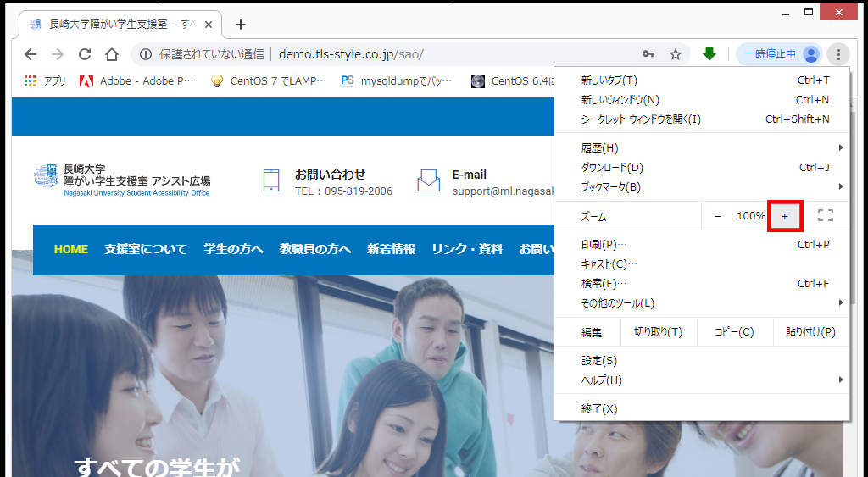The image size is (868, 477).
Task: Expand その他のツール(L) submenu
Action: pyautogui.click(x=701, y=302)
